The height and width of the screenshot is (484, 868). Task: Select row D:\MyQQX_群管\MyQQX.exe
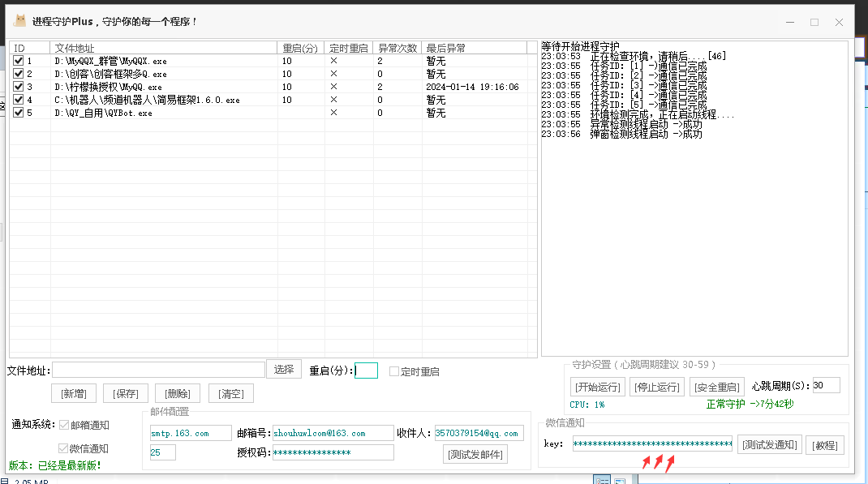[110, 61]
